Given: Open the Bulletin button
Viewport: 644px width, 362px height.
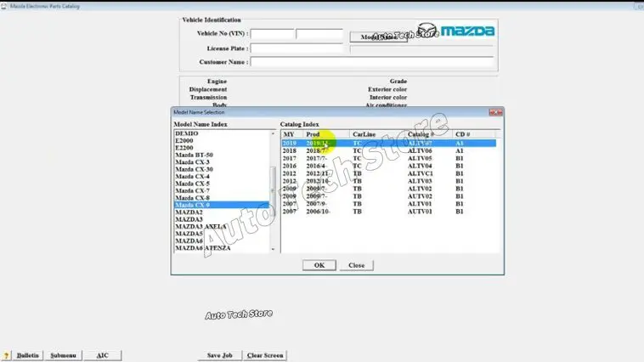Looking at the screenshot, I should pos(27,355).
